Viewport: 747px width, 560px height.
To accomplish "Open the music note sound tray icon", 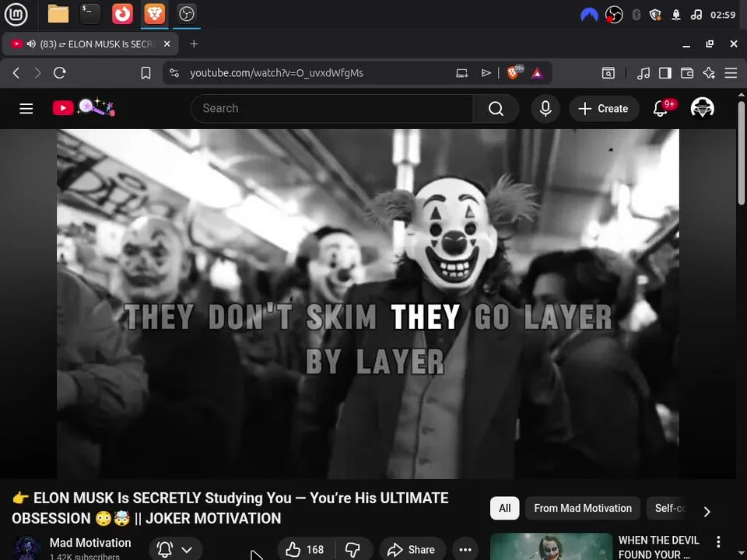I will [x=696, y=15].
